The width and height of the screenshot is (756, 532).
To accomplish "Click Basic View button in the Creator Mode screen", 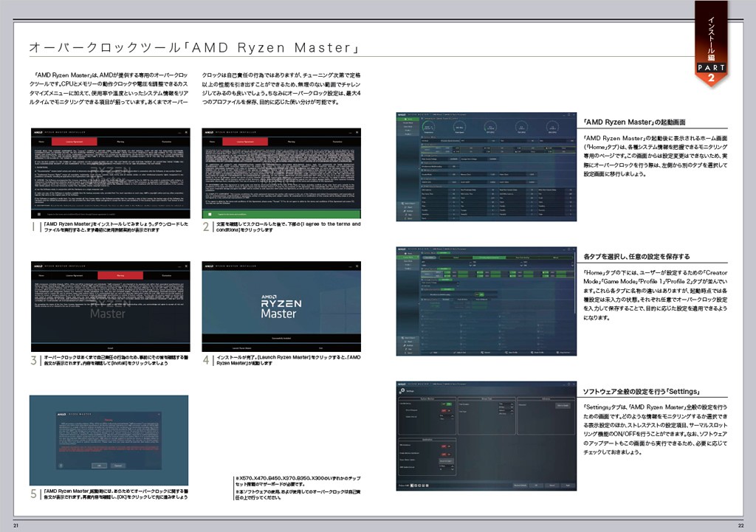I will click(x=429, y=258).
